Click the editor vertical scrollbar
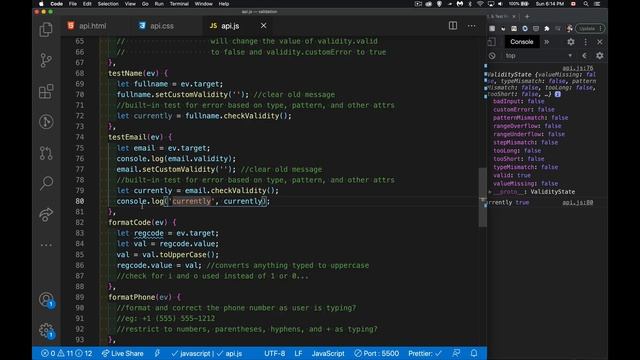Image resolution: width=640 pixels, height=360 pixels. tap(482, 197)
